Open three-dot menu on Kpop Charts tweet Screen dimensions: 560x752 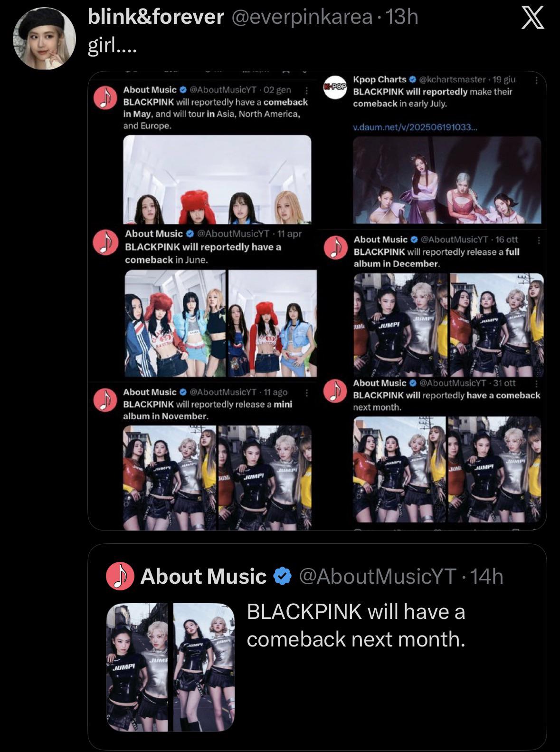tap(537, 80)
